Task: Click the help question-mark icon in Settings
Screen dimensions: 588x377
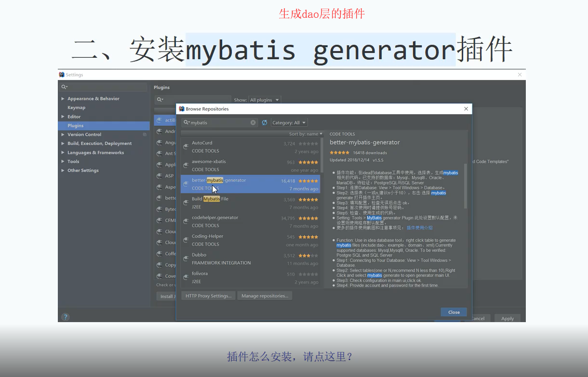Action: (66, 317)
